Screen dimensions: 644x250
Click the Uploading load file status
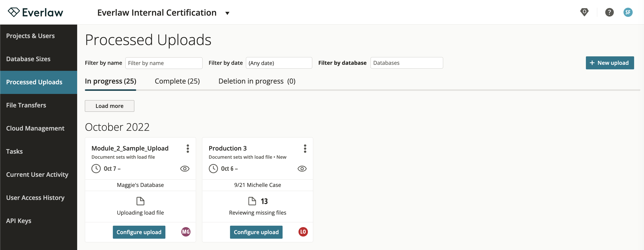tap(140, 212)
